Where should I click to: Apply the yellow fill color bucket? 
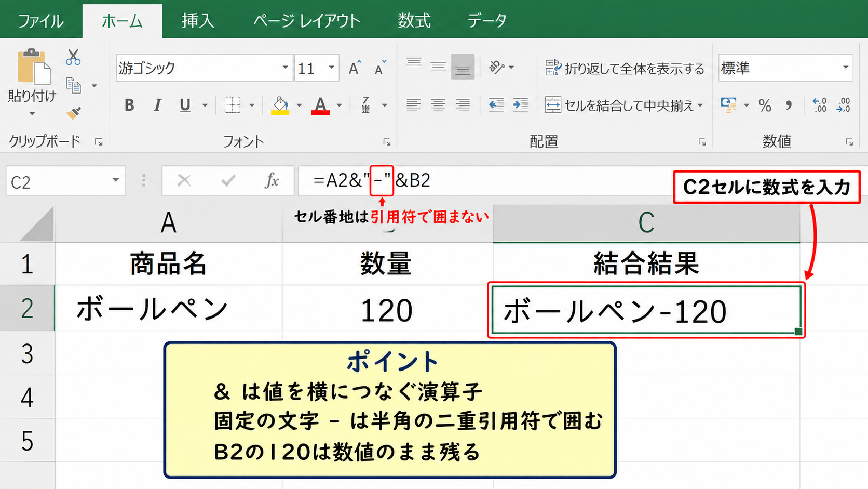point(280,105)
